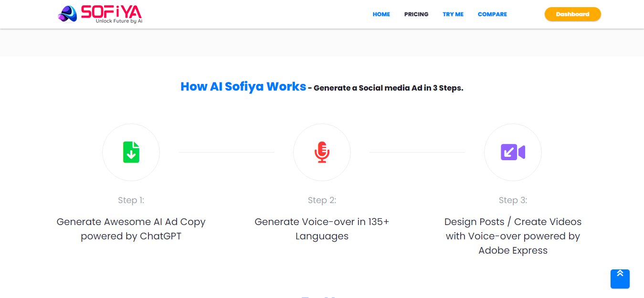Select the purple video camera icon for Step 3

point(513,152)
